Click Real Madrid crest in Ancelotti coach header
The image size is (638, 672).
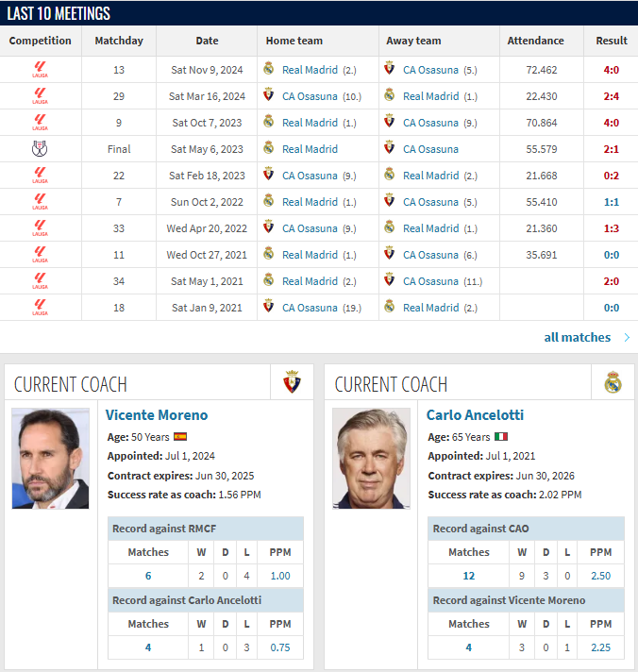(x=613, y=382)
